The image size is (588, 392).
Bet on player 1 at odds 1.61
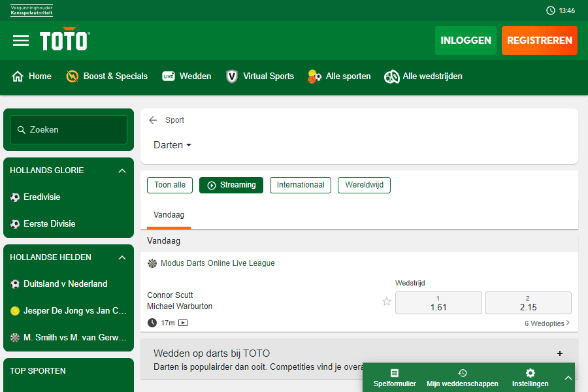pyautogui.click(x=438, y=302)
